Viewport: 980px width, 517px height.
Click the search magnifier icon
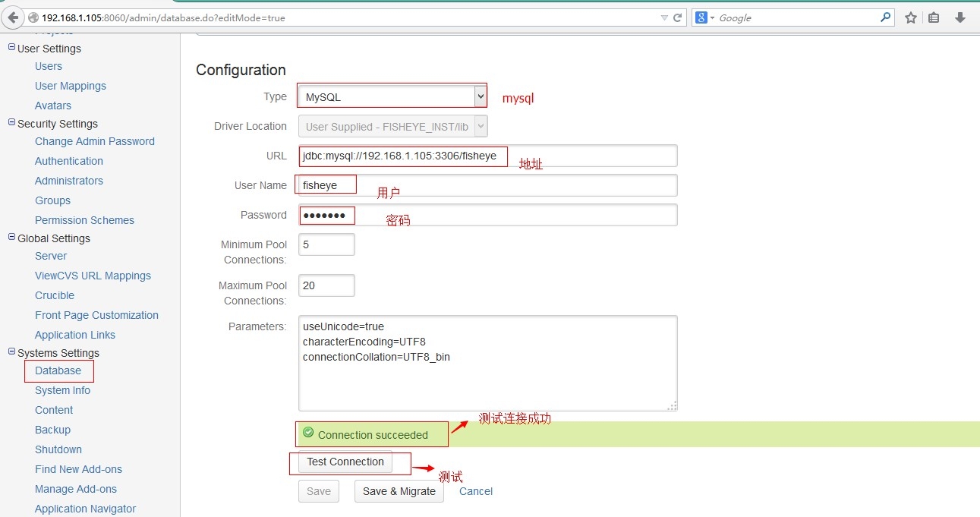(885, 17)
